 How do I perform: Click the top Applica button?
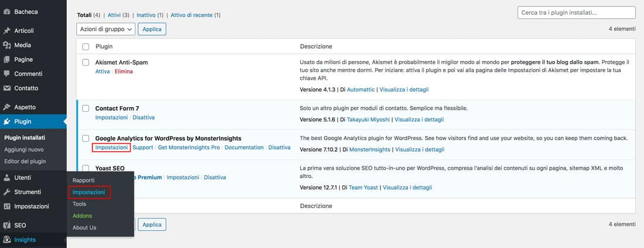click(x=152, y=29)
